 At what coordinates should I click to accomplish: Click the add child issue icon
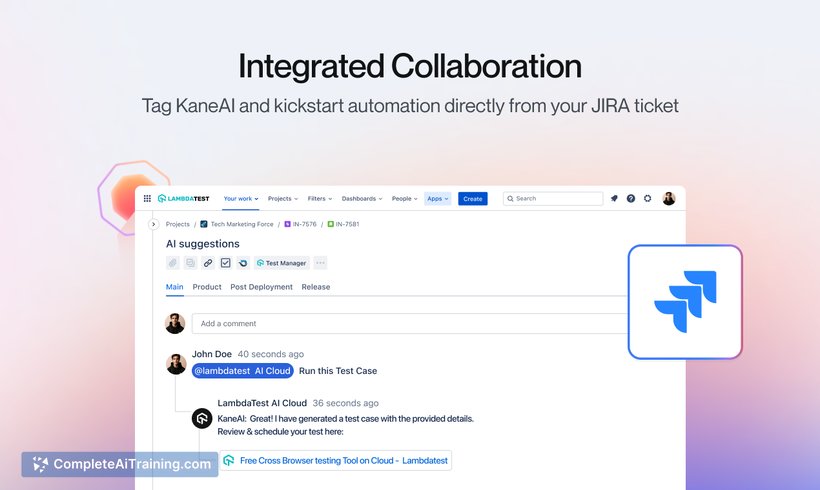coord(190,263)
